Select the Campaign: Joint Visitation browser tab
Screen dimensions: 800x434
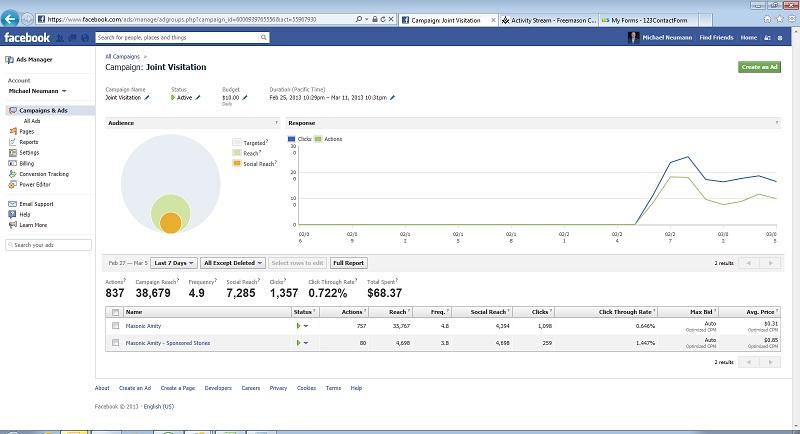(445, 20)
